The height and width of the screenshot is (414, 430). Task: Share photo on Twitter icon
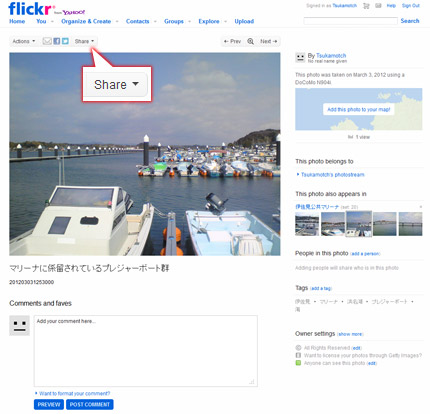pyautogui.click(x=65, y=41)
